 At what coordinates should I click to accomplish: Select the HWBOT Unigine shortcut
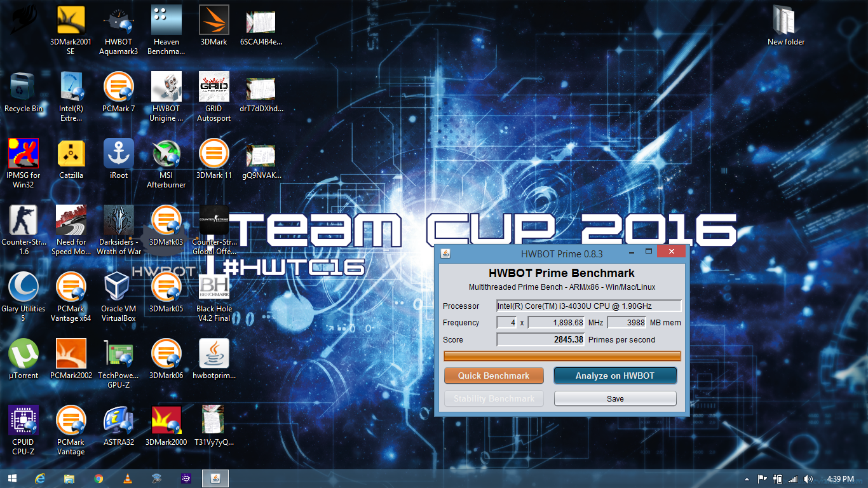166,97
